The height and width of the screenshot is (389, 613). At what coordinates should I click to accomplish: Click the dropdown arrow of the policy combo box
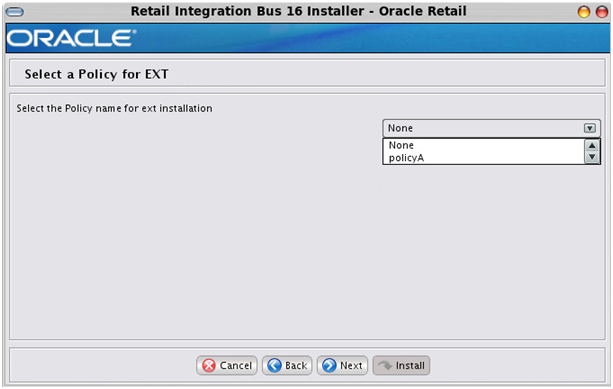[x=590, y=128]
